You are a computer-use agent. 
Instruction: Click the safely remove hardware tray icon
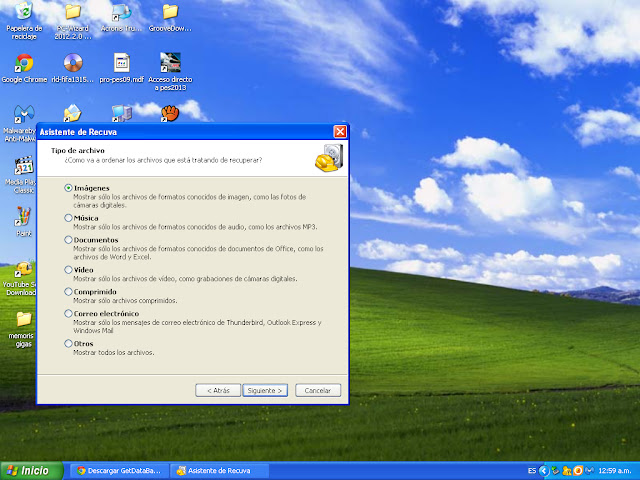tap(555, 471)
